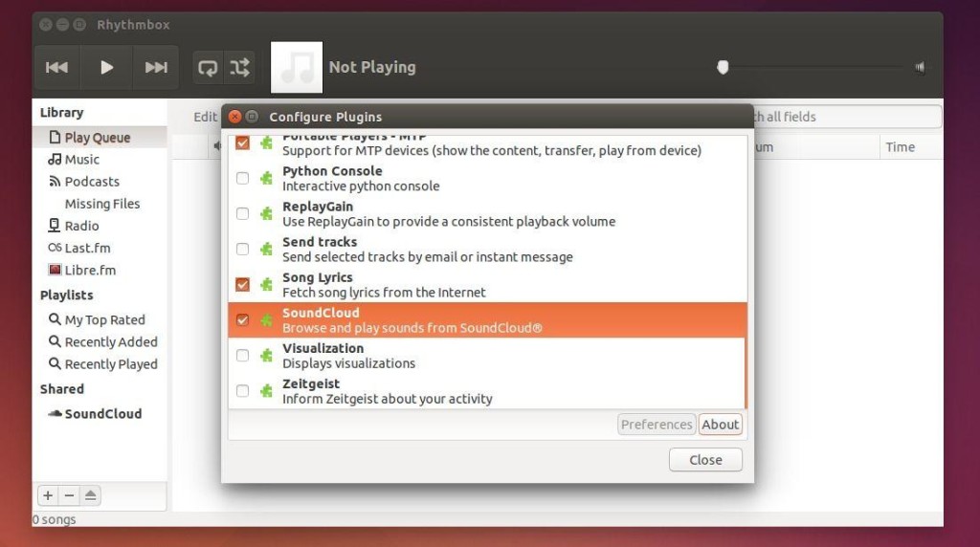Click the eject button in sidebar
980x547 pixels.
click(91, 495)
